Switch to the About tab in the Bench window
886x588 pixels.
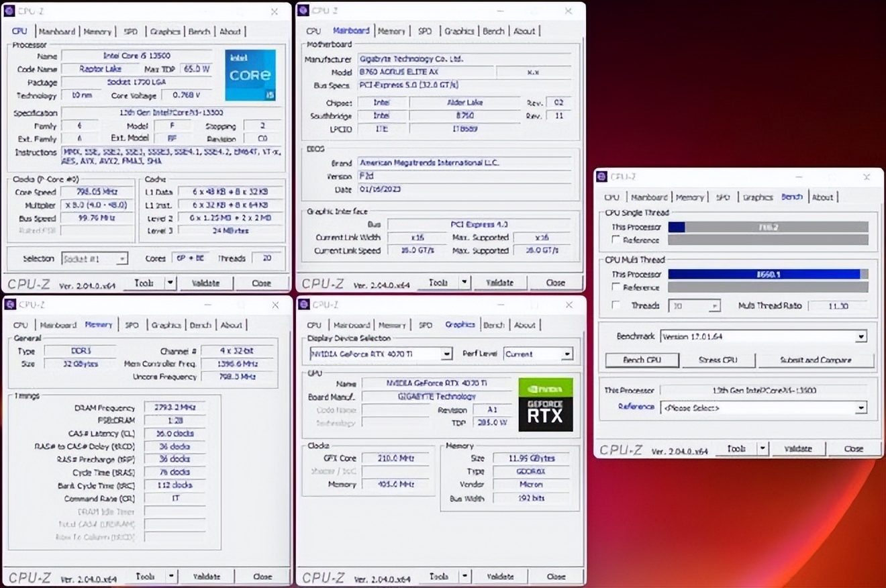(x=822, y=197)
